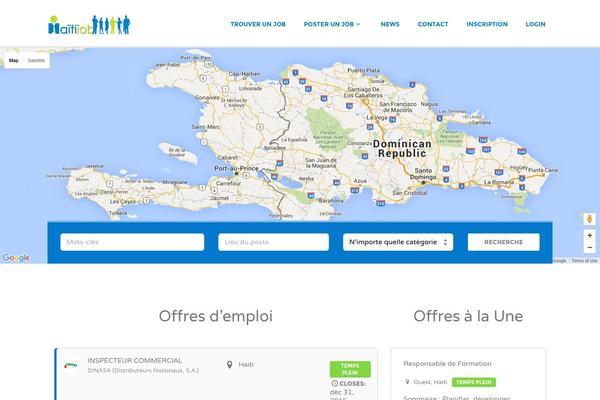Click the Les Cayes map label
This screenshot has height=400, width=600.
click(122, 201)
